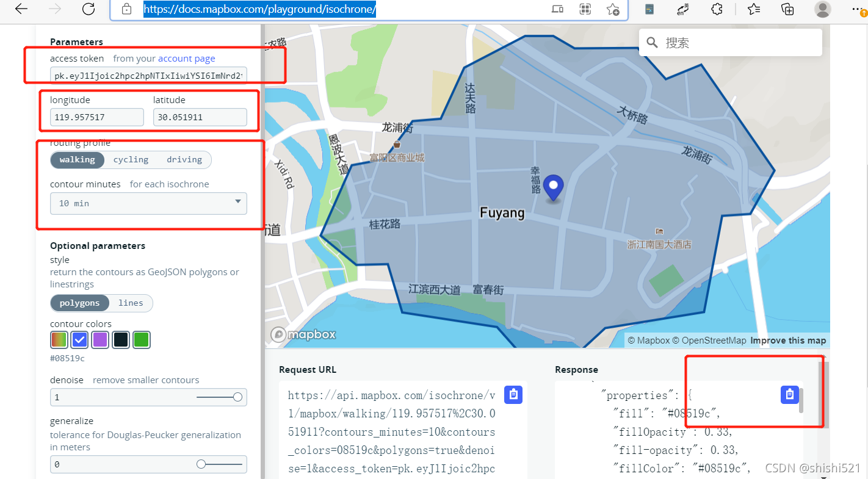
Task: Switch routing profile to driving
Action: [x=184, y=160]
